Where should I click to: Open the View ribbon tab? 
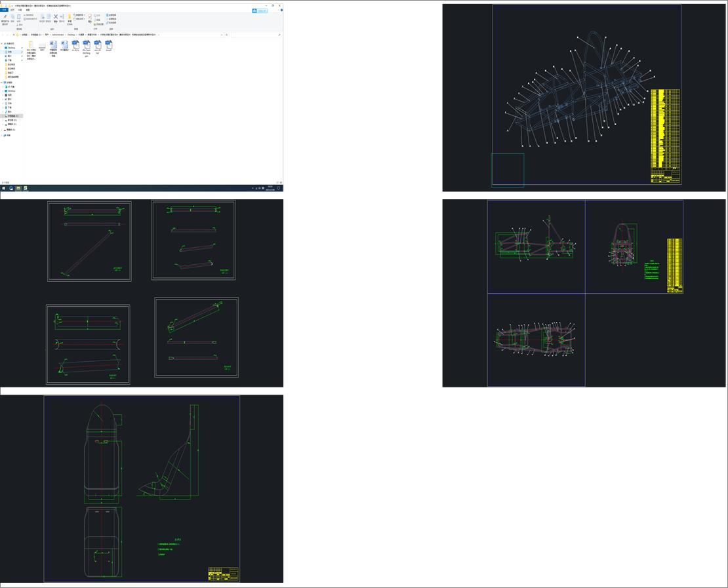pyautogui.click(x=28, y=10)
